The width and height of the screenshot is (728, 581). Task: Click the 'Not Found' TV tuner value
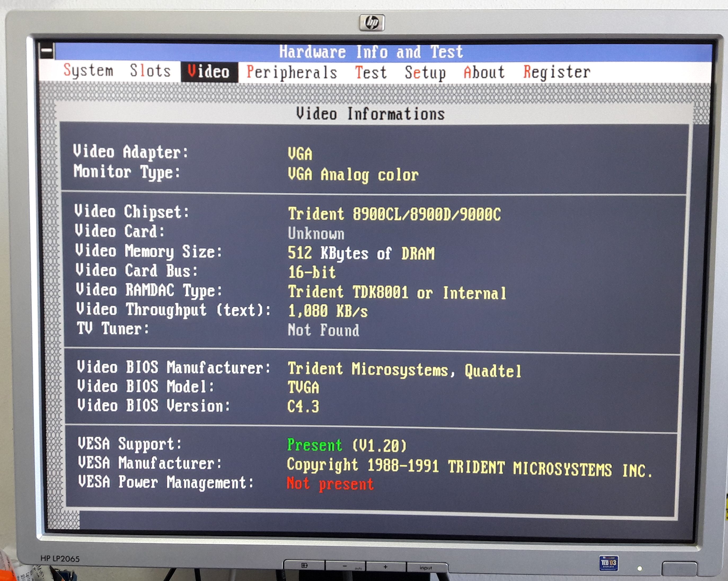pos(324,330)
